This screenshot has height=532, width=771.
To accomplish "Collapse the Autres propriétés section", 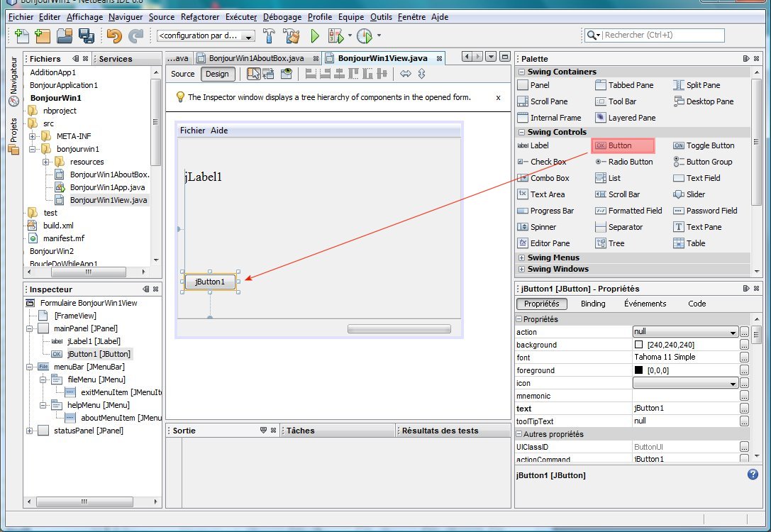I will tap(518, 434).
